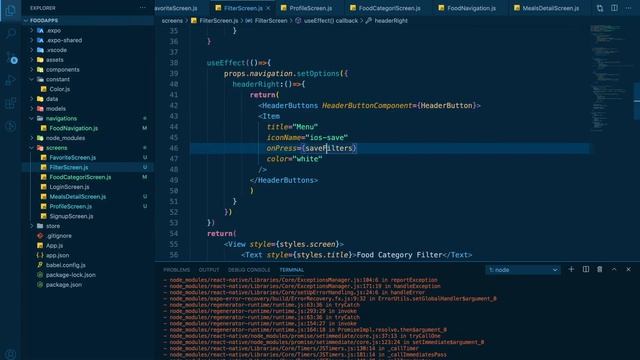This screenshot has height=360, width=640.
Task: Click the open changes icon in editor toolbar
Action: (600, 8)
